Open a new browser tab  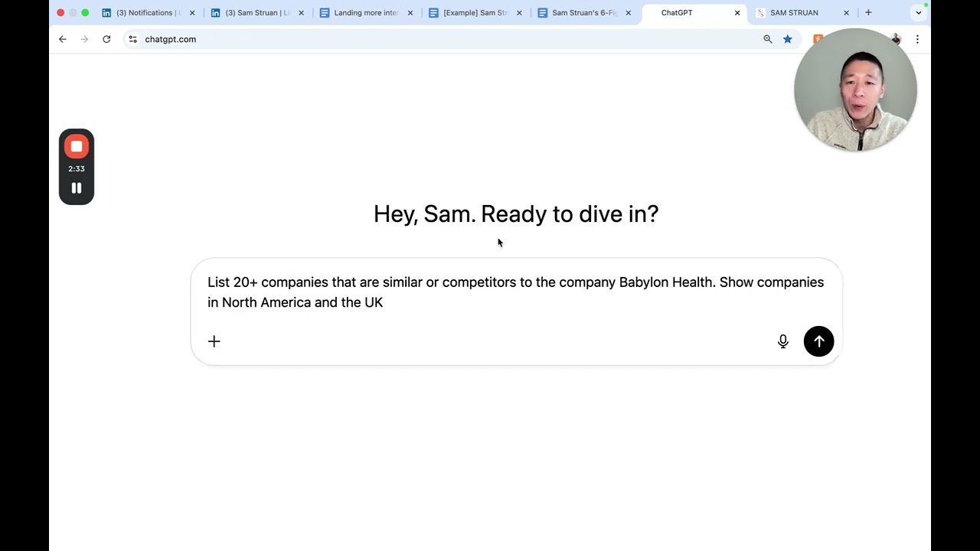pos(868,12)
